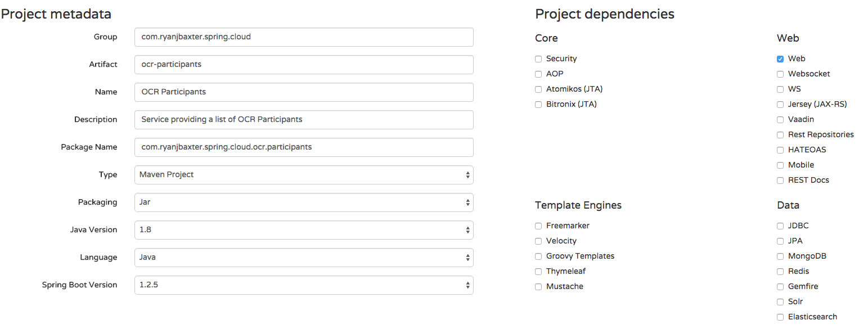The height and width of the screenshot is (329, 868).
Task: Open the Type dropdown showing Maven Project
Action: (x=304, y=175)
